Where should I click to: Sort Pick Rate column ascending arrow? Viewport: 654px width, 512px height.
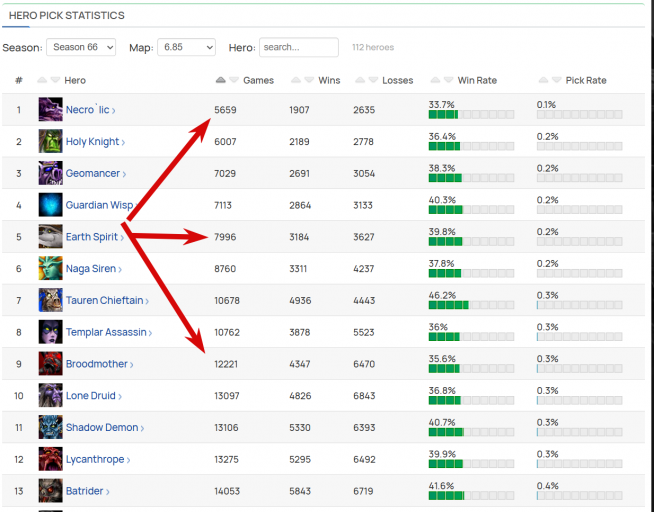pyautogui.click(x=543, y=80)
